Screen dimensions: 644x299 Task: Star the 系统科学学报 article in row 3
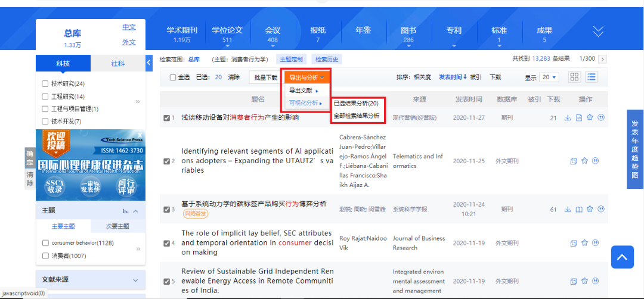pos(590,209)
